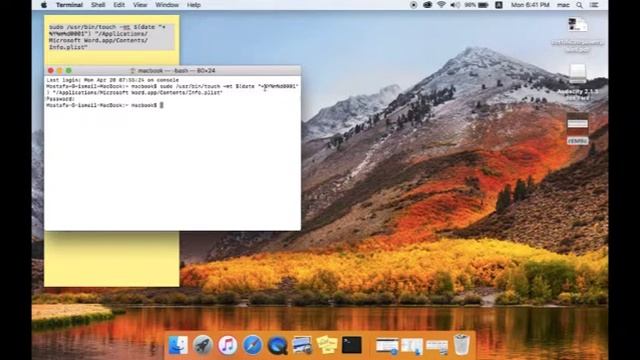Image resolution: width=640 pixels, height=360 pixels.
Task: Open Finder from the dock
Action: [178, 345]
